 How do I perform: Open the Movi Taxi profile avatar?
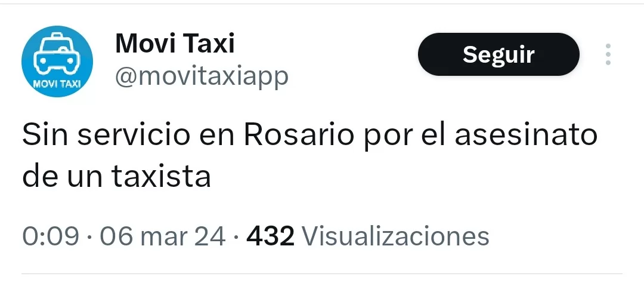pyautogui.click(x=57, y=61)
